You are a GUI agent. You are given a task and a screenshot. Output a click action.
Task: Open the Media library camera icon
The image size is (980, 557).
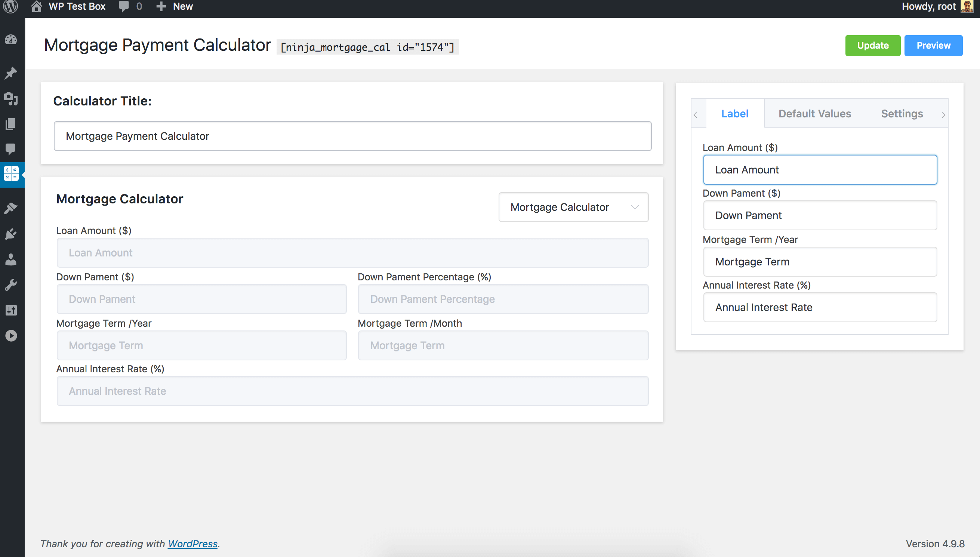click(11, 98)
